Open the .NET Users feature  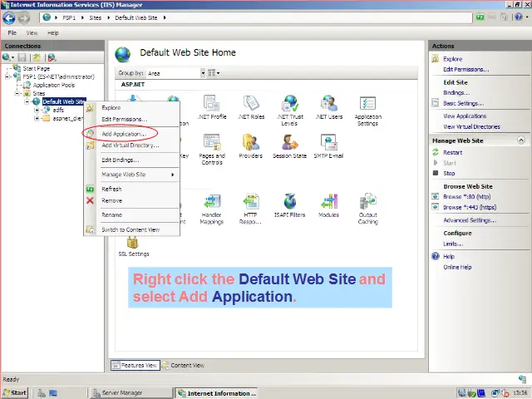tap(329, 107)
